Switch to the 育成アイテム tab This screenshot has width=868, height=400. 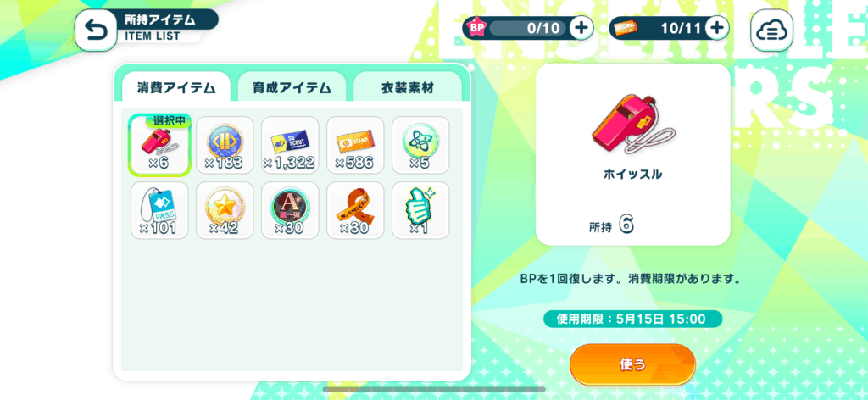[x=292, y=87]
